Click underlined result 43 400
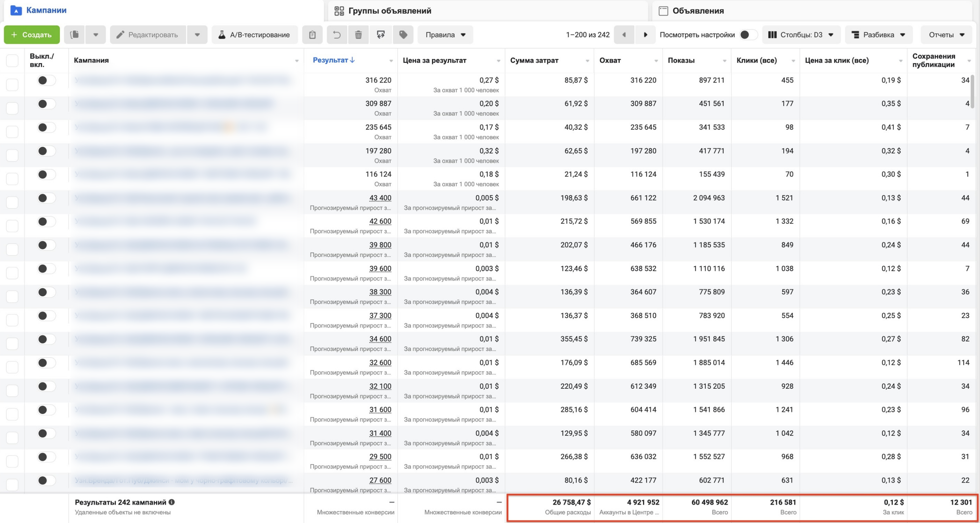The width and height of the screenshot is (980, 523). 380,198
